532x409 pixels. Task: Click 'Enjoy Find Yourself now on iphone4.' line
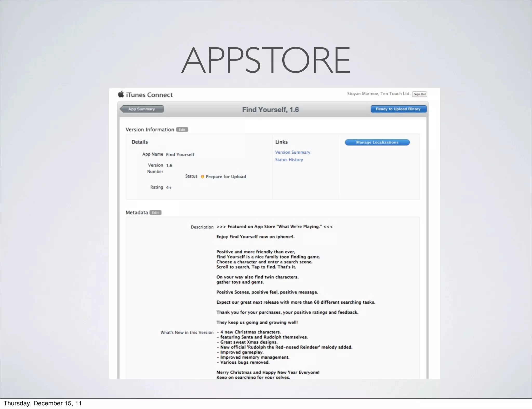pyautogui.click(x=255, y=237)
